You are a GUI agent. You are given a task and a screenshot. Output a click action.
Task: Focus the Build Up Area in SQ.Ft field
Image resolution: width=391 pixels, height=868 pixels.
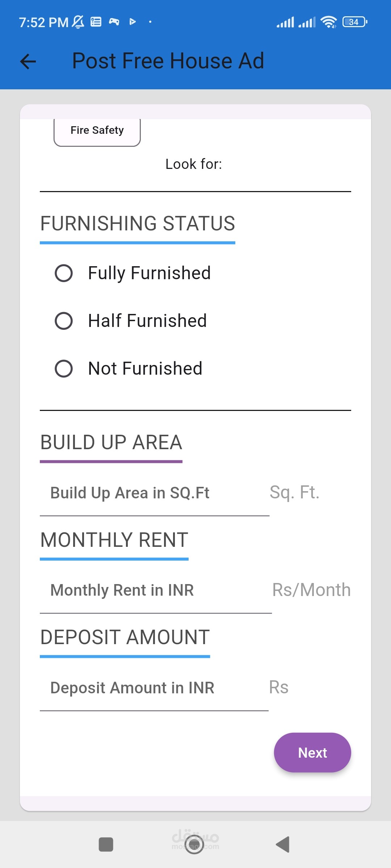point(155,493)
